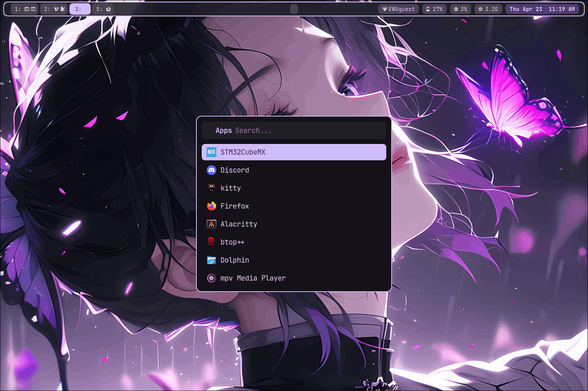The image size is (588, 391).
Task: Launch STM32CubeMX via its MX icon
Action: pos(211,152)
